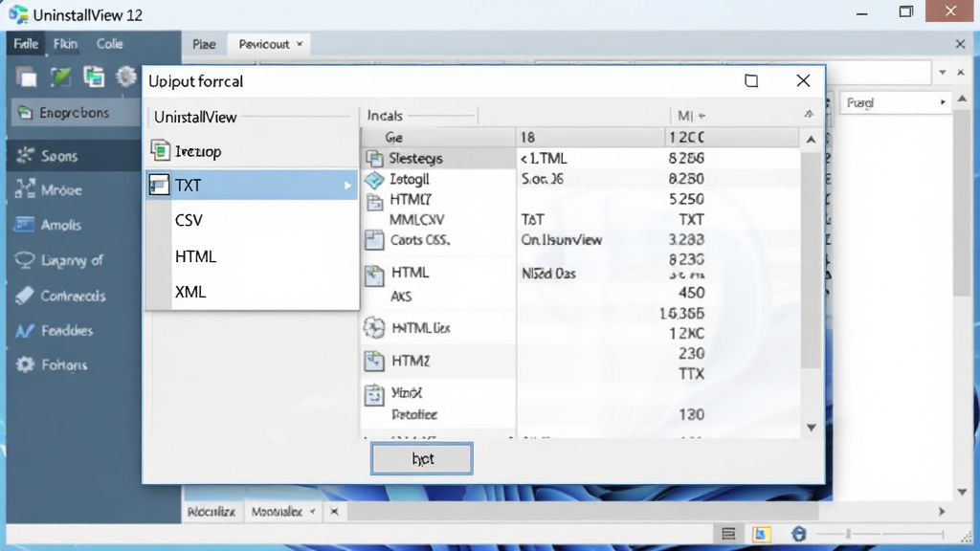The width and height of the screenshot is (980, 551).
Task: Open the Fuagl dropdown
Action: coord(895,102)
